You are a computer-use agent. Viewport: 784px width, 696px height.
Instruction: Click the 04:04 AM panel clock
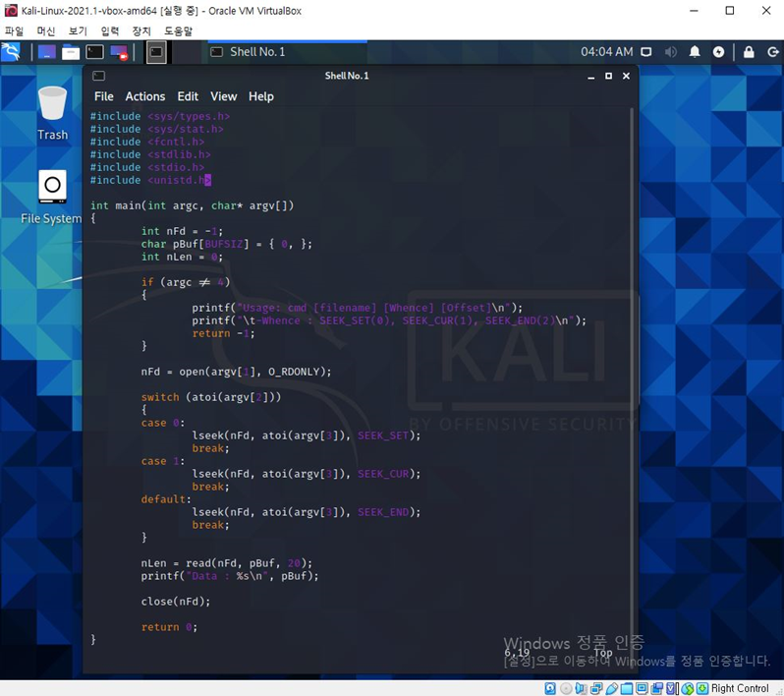(x=606, y=52)
